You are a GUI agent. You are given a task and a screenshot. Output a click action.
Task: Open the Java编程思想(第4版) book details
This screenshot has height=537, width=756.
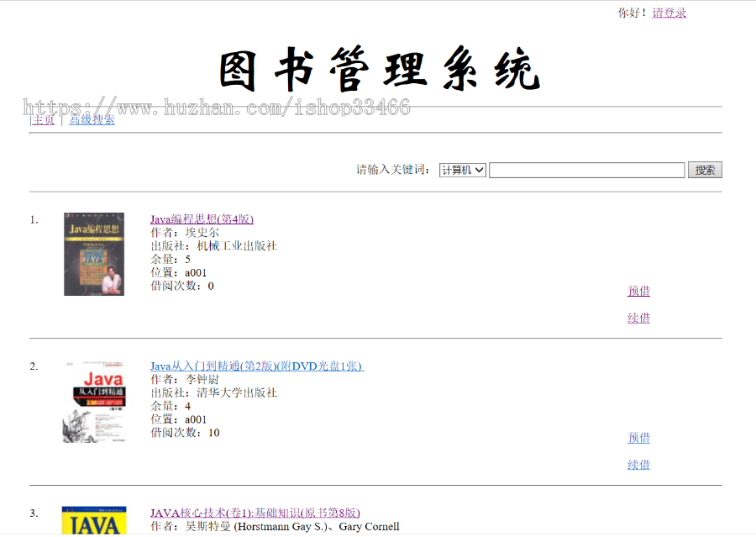pyautogui.click(x=200, y=218)
